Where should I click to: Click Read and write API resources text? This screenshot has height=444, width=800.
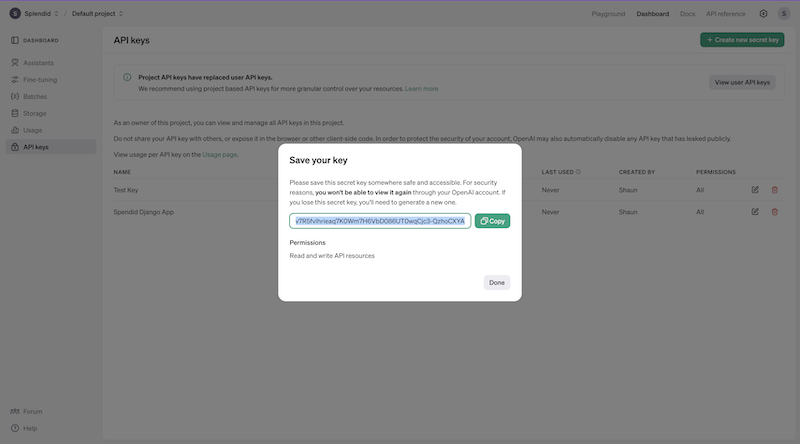[x=332, y=256]
